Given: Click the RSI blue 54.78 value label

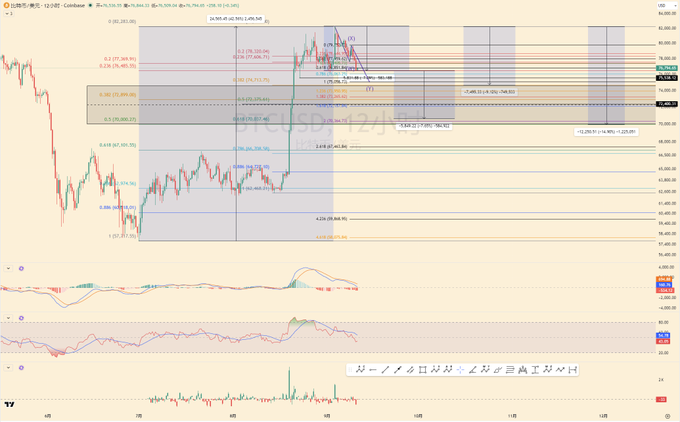Looking at the screenshot, I should [x=664, y=335].
